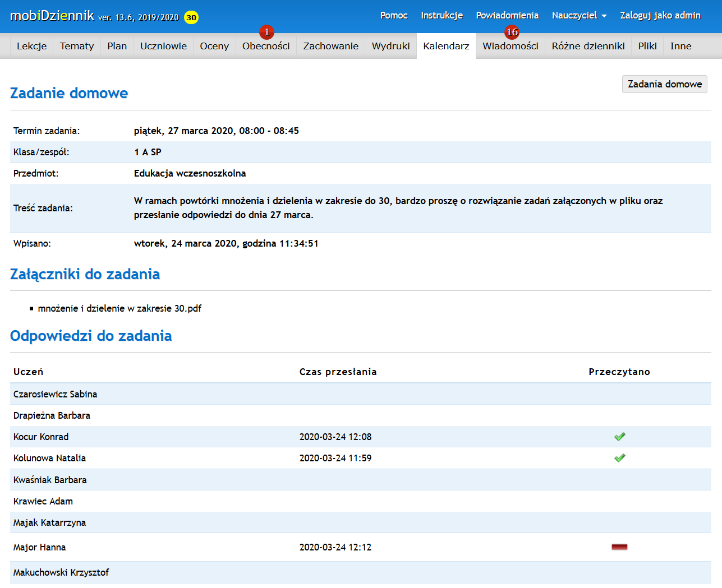Viewport: 722px width, 588px height.
Task: Click submission time 2020-03-24 12:12
Action: point(335,547)
